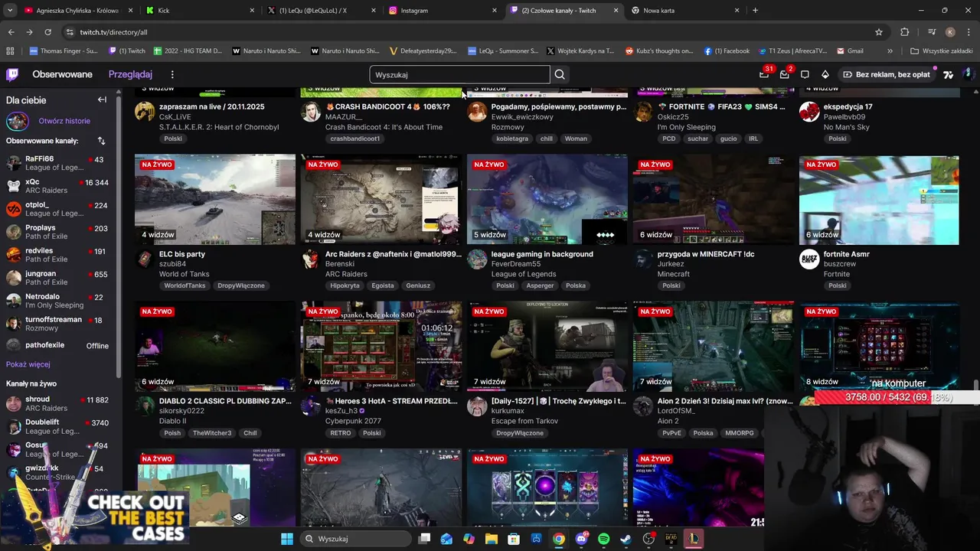The width and height of the screenshot is (980, 551).
Task: Open the three-dot menu beside Przeglądaj
Action: point(172,74)
